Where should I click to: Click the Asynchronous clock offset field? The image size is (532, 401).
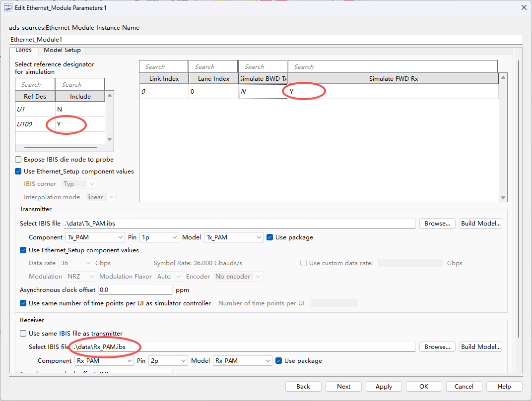(135, 290)
